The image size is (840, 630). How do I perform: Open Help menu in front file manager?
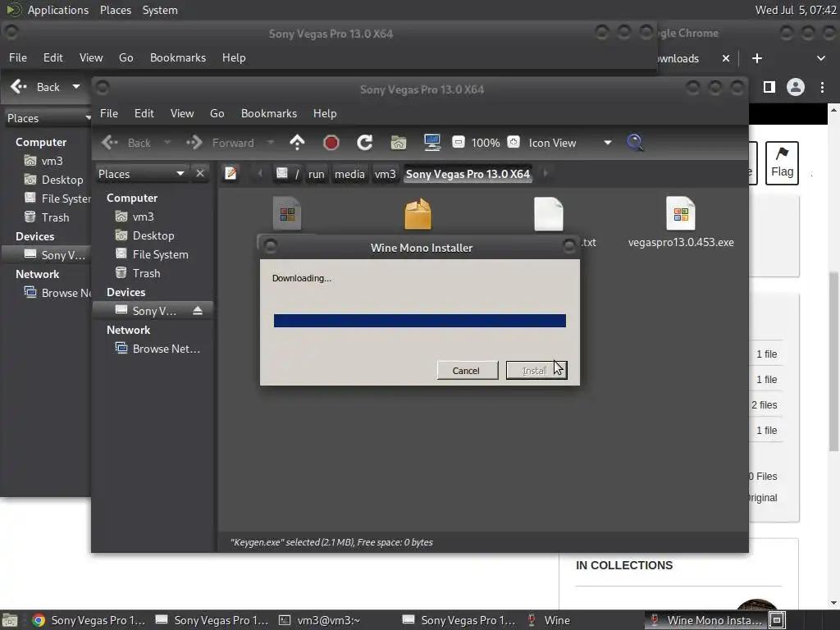pyautogui.click(x=325, y=113)
